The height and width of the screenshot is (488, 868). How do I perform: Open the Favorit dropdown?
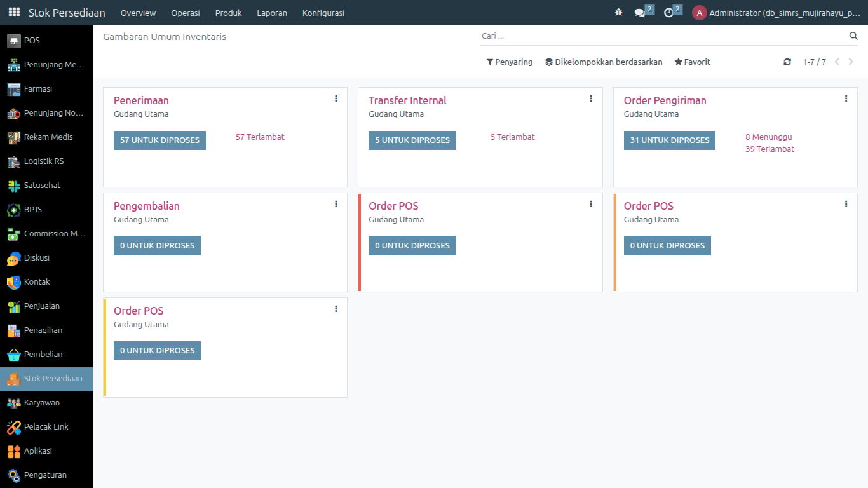point(692,62)
